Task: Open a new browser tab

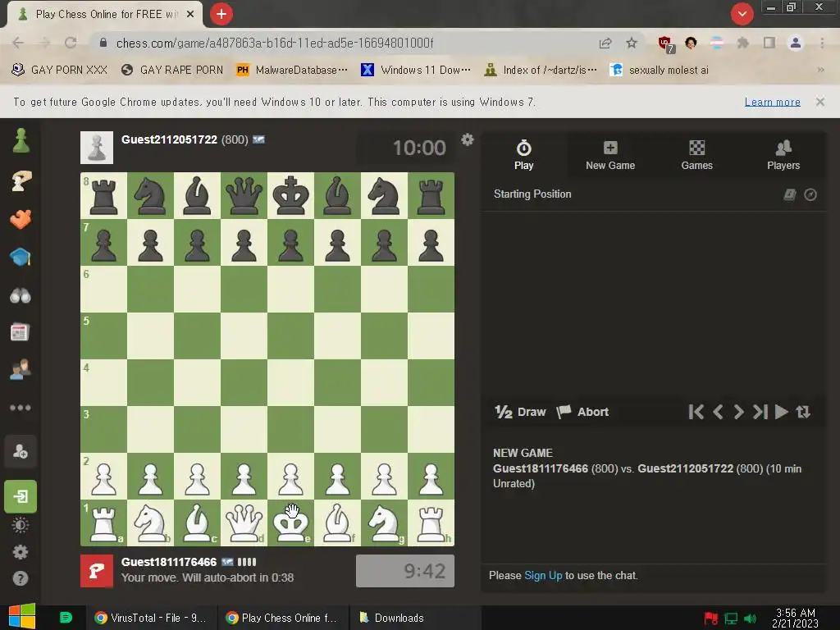Action: click(x=221, y=14)
